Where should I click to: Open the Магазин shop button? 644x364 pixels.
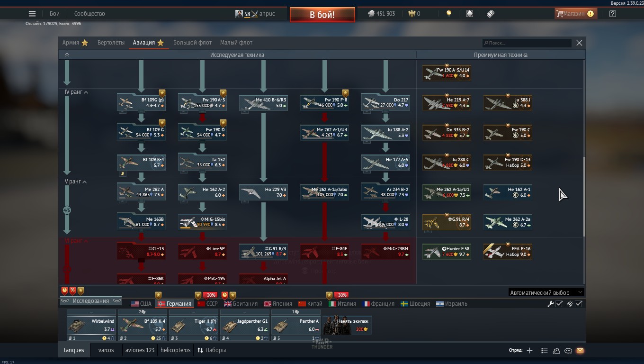tap(575, 14)
